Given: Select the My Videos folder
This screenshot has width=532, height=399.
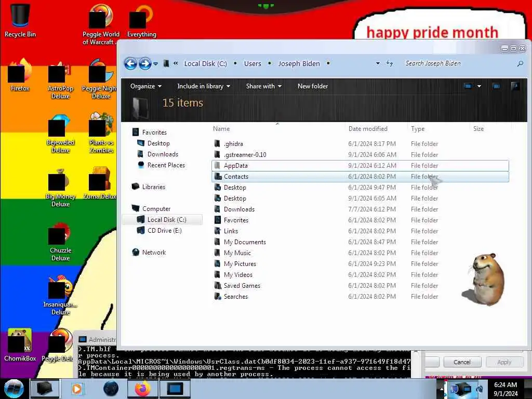Looking at the screenshot, I should 360,274.
